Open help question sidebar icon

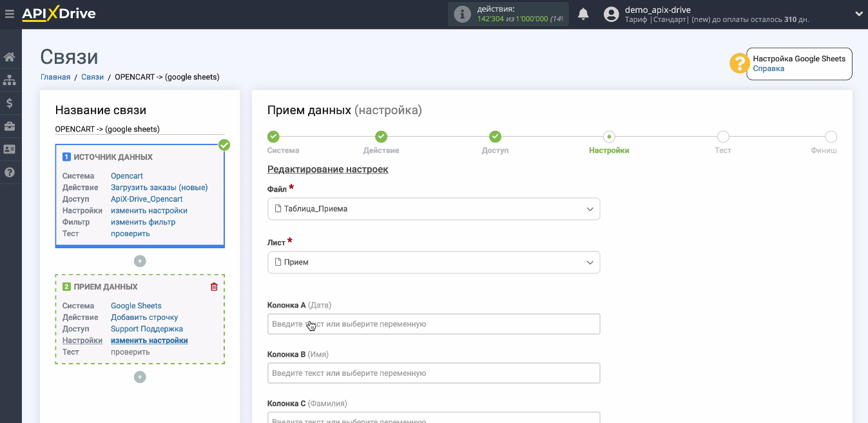point(10,172)
